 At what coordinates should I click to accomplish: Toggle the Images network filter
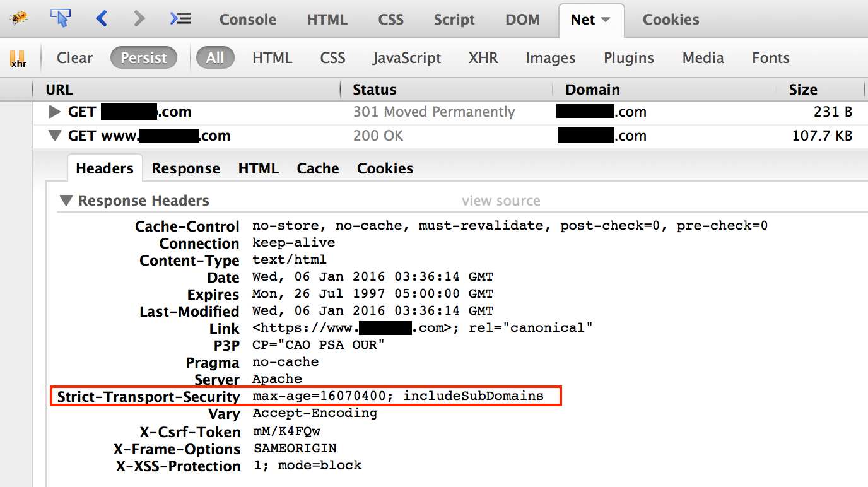tap(550, 57)
